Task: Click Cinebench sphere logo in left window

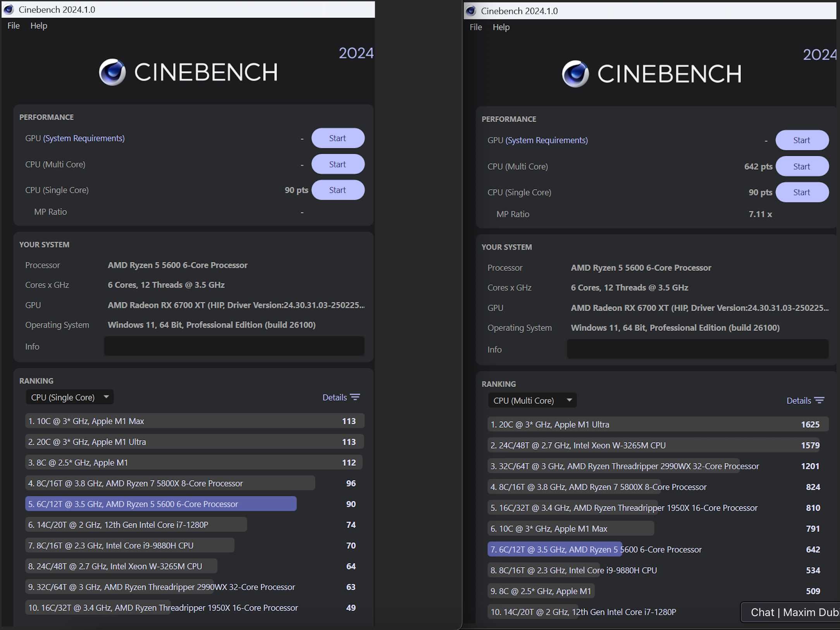Action: click(112, 72)
